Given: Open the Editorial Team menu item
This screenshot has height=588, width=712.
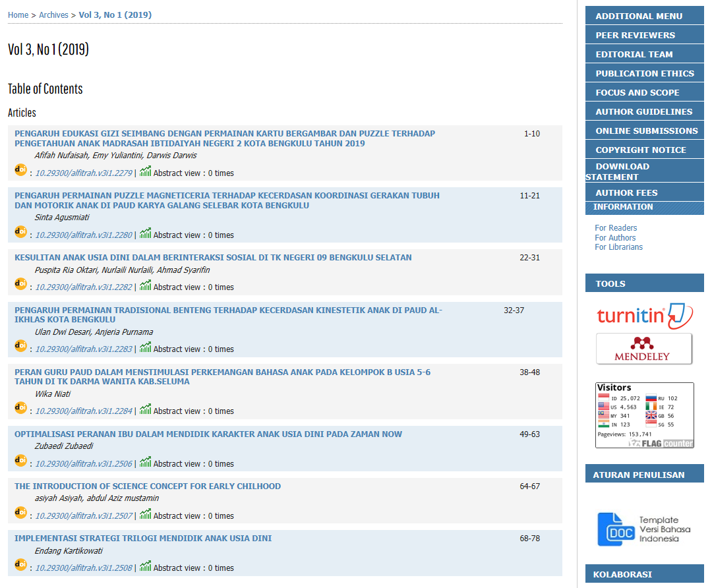Looking at the screenshot, I should click(634, 54).
